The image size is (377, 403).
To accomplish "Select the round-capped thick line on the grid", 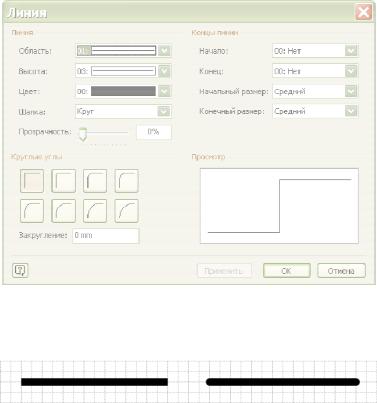I will pos(283,382).
